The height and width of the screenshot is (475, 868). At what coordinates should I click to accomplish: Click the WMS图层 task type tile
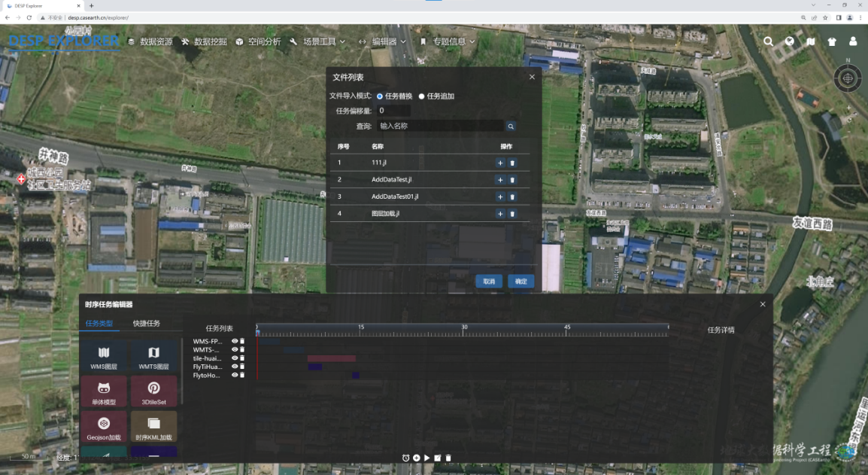tap(104, 356)
